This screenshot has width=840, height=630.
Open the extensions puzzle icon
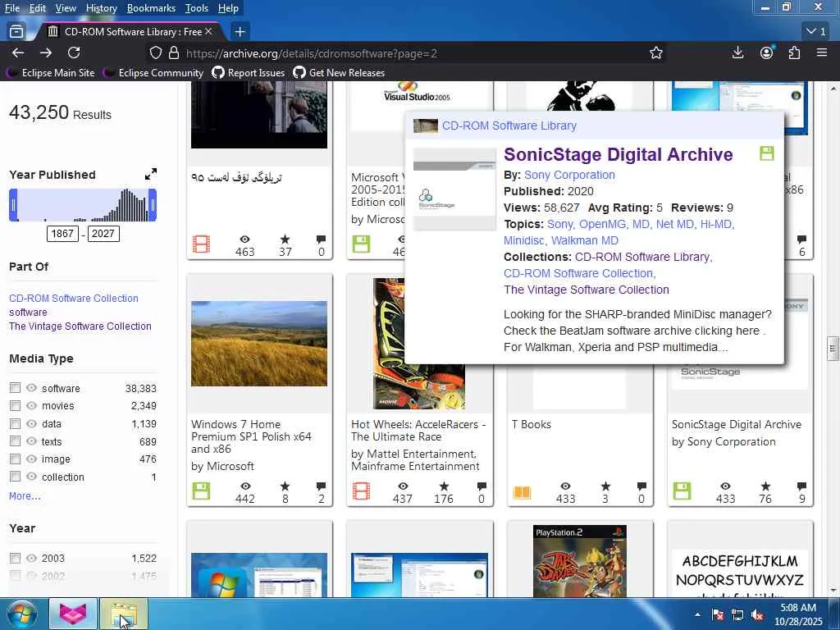point(794,52)
